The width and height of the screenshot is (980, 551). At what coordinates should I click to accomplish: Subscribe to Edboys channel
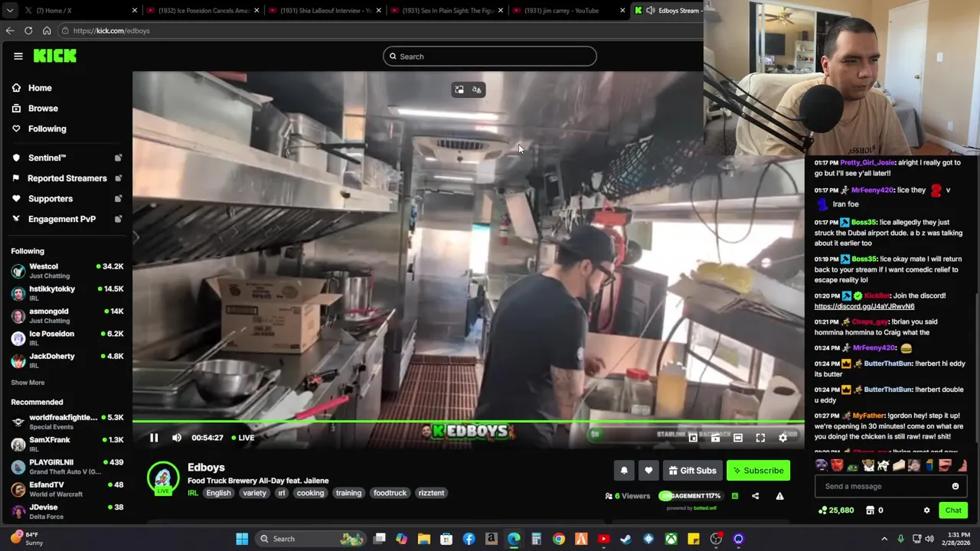758,471
